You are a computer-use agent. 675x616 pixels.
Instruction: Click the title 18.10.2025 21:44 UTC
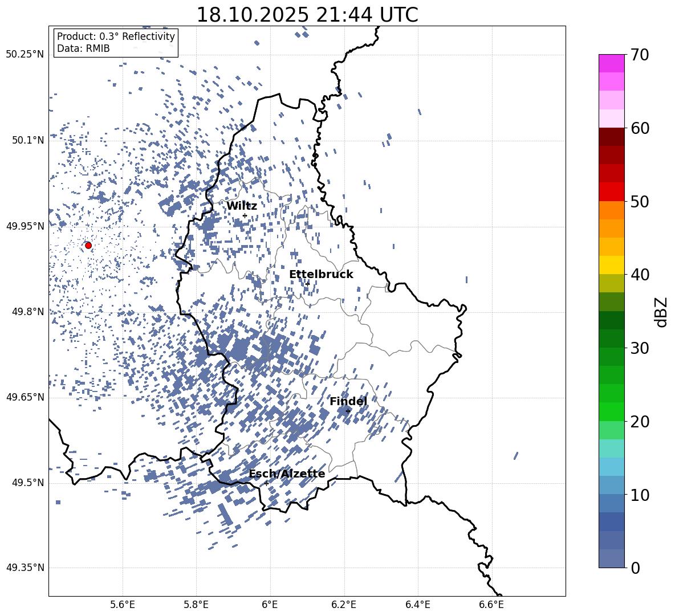pyautogui.click(x=307, y=15)
